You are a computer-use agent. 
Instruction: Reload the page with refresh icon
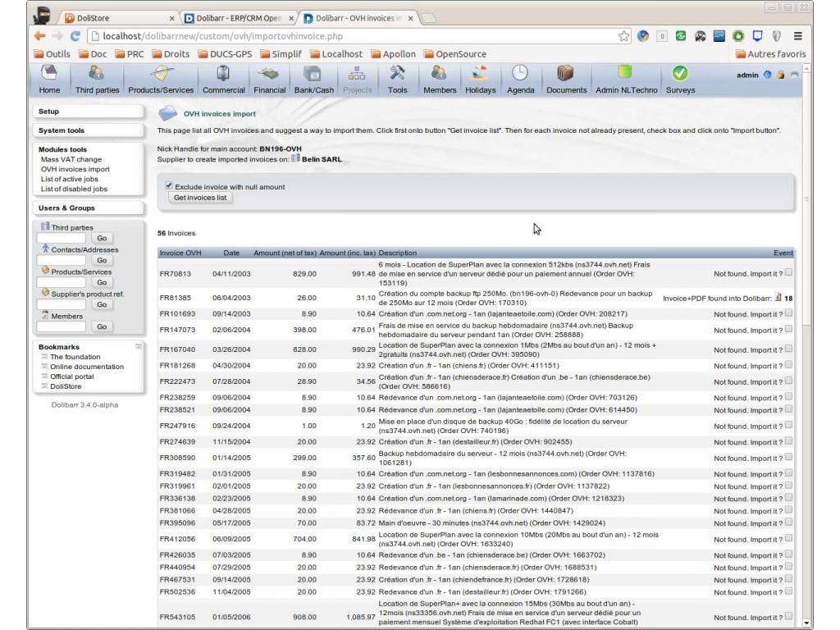75,36
